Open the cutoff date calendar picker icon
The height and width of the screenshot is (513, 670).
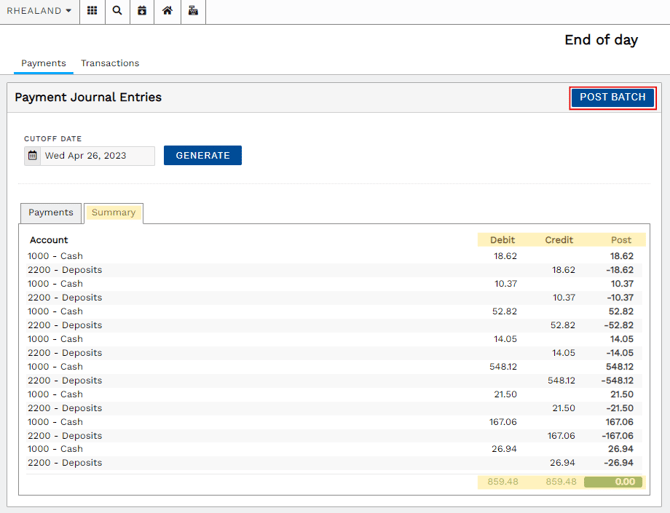coord(32,155)
